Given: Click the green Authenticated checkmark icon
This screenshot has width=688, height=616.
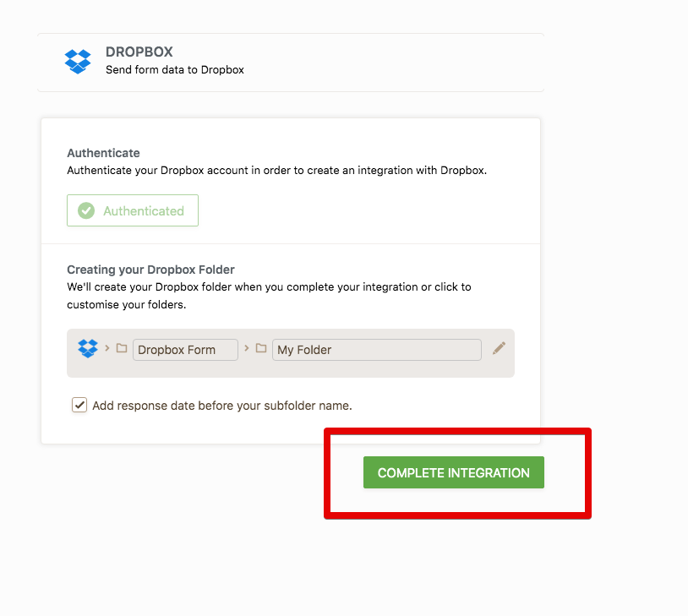Looking at the screenshot, I should [86, 210].
